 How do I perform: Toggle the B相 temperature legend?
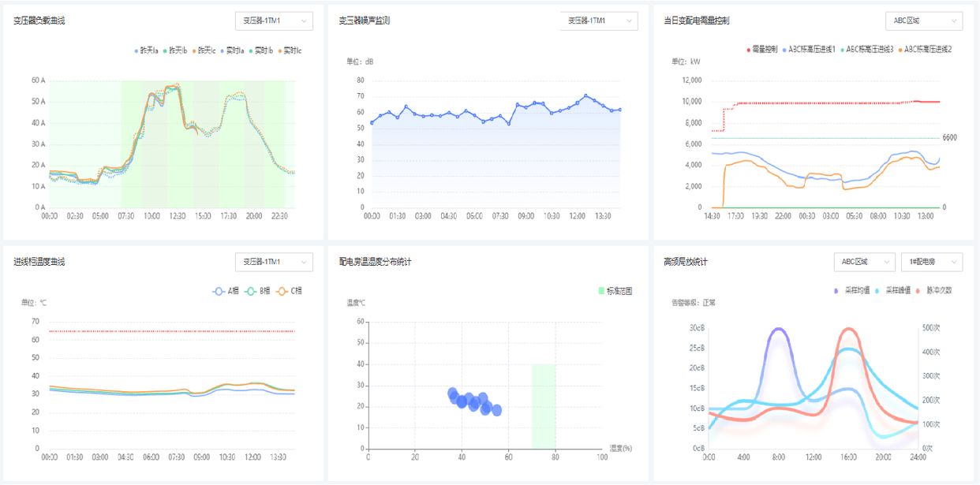pos(257,291)
